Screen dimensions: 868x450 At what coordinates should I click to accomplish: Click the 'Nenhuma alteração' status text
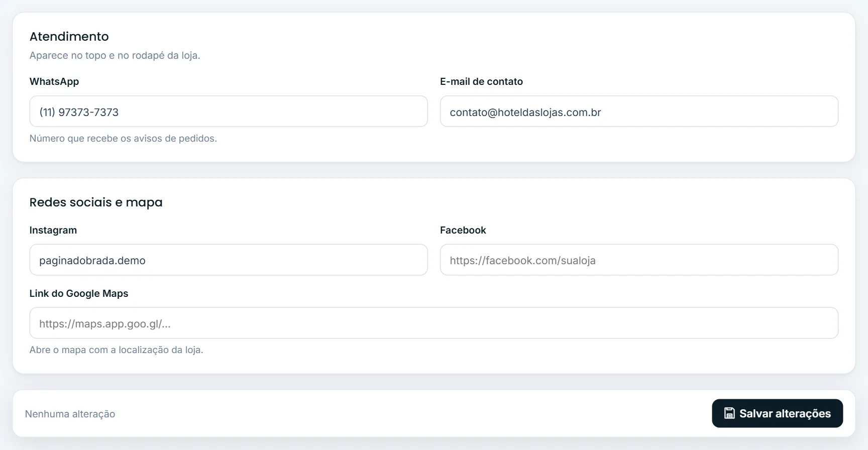click(x=70, y=414)
